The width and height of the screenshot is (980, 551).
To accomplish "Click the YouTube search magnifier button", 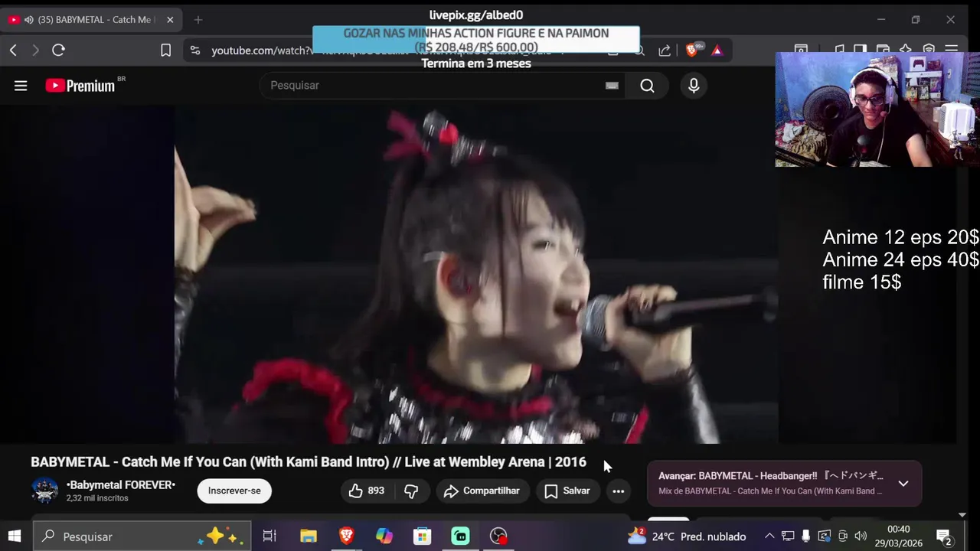I will click(x=647, y=86).
